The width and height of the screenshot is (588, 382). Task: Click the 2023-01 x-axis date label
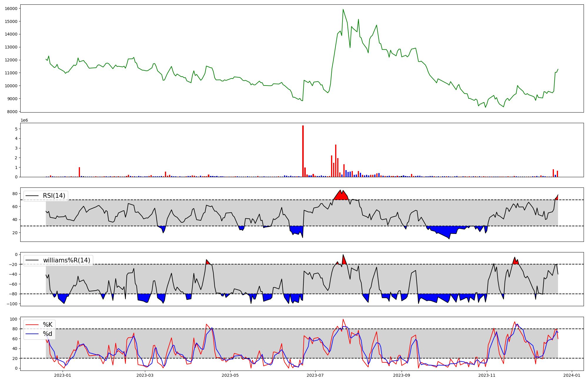(x=63, y=375)
